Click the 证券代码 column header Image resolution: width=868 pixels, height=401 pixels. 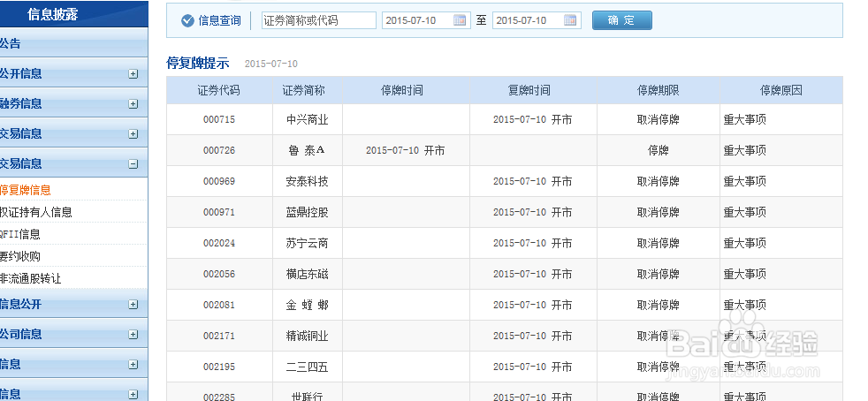(219, 90)
